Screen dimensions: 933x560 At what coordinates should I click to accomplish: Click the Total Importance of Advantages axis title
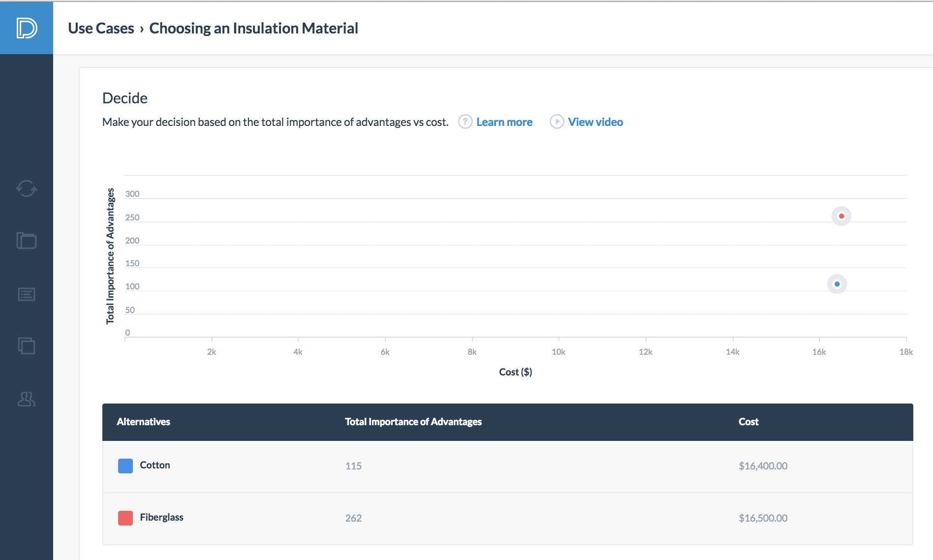(x=110, y=256)
